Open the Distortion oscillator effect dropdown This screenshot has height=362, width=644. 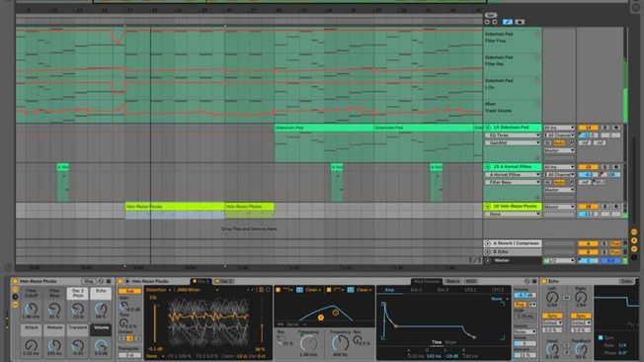[159, 290]
